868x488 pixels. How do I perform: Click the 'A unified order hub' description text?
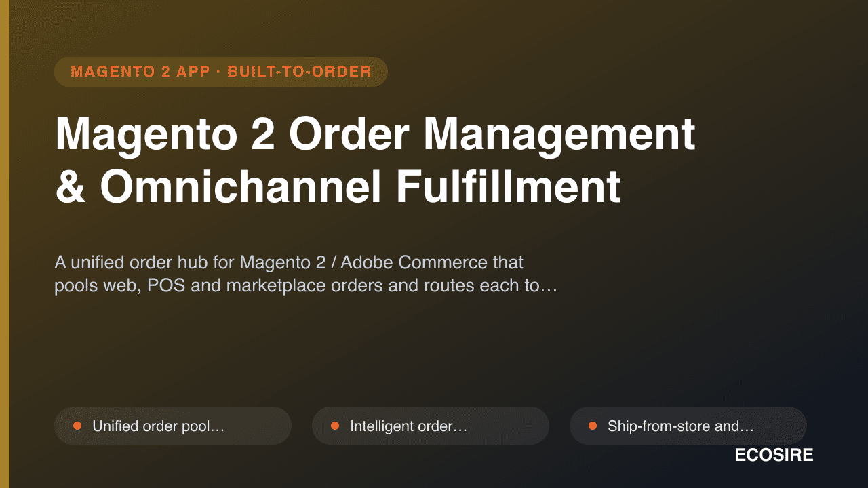coord(306,274)
